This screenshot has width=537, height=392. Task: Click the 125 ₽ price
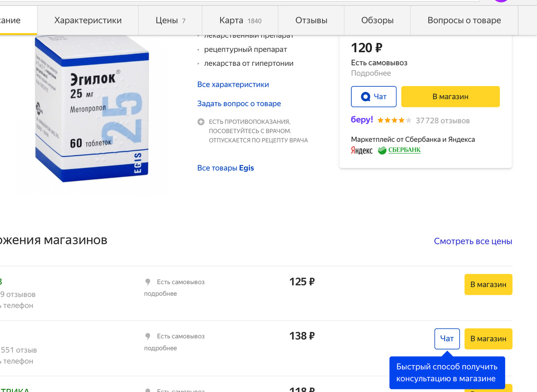302,282
